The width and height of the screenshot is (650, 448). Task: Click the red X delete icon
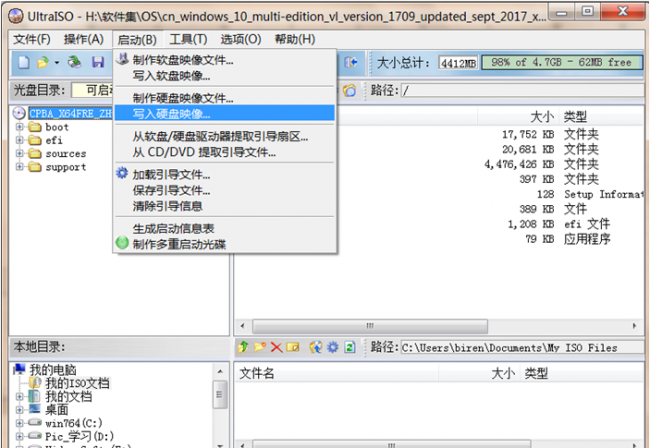pyautogui.click(x=276, y=347)
